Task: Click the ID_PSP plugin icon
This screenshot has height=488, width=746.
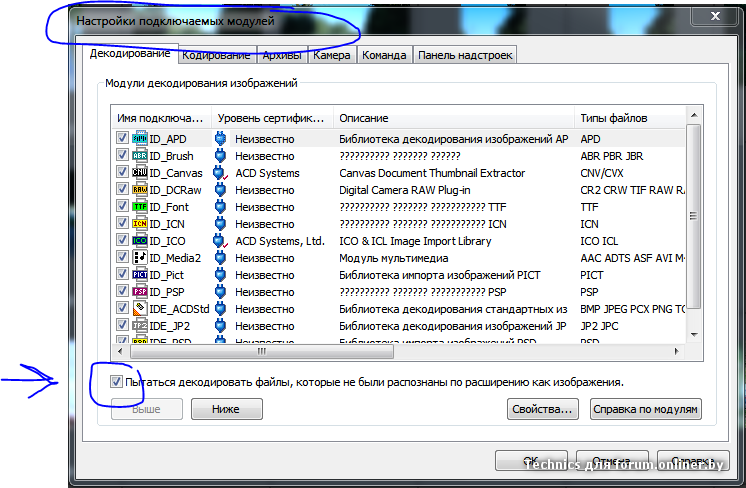Action: [140, 291]
